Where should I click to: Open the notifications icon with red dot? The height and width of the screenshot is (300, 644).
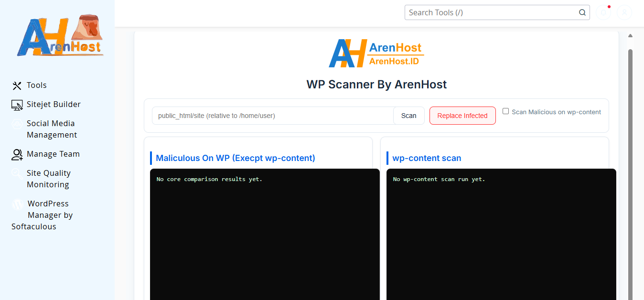(603, 12)
